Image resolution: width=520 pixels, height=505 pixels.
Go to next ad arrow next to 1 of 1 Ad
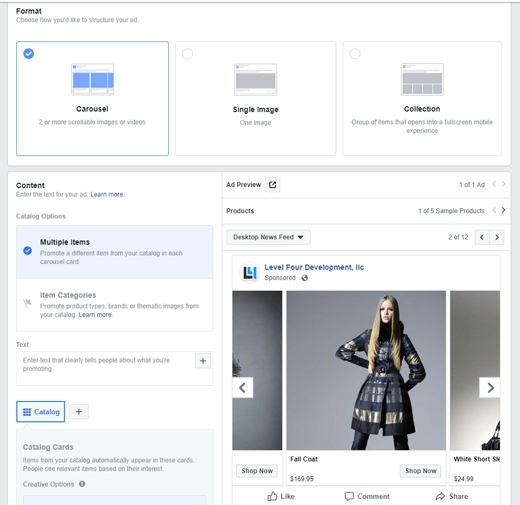503,184
